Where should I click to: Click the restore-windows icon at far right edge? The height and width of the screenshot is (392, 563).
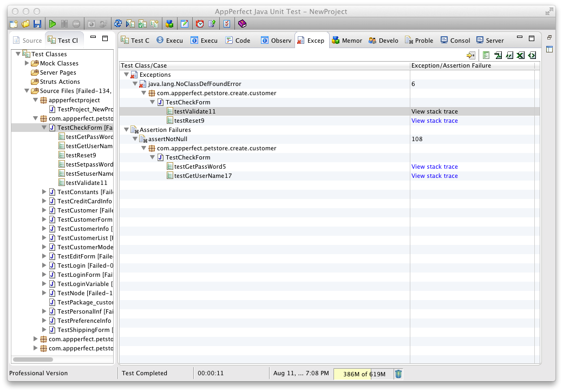(549, 37)
